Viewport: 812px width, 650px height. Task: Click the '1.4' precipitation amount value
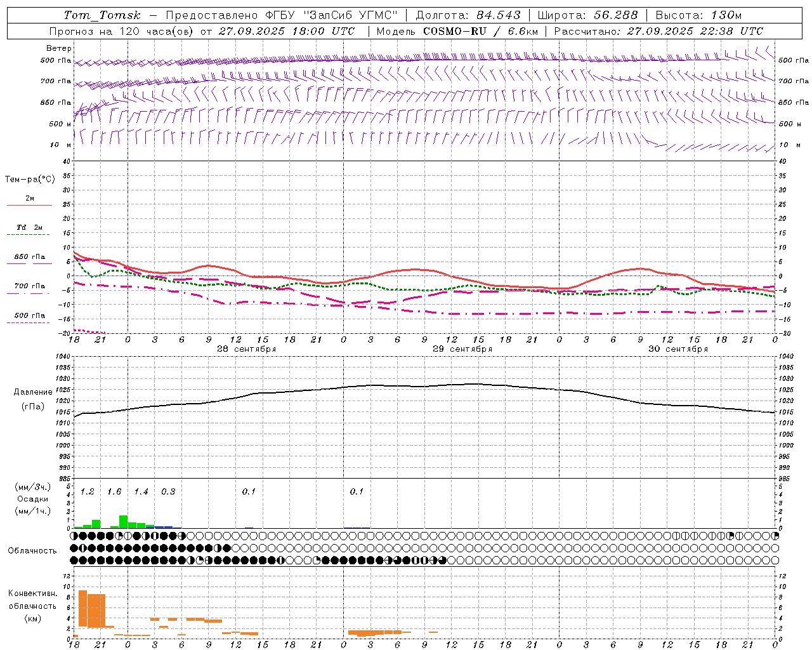[141, 491]
